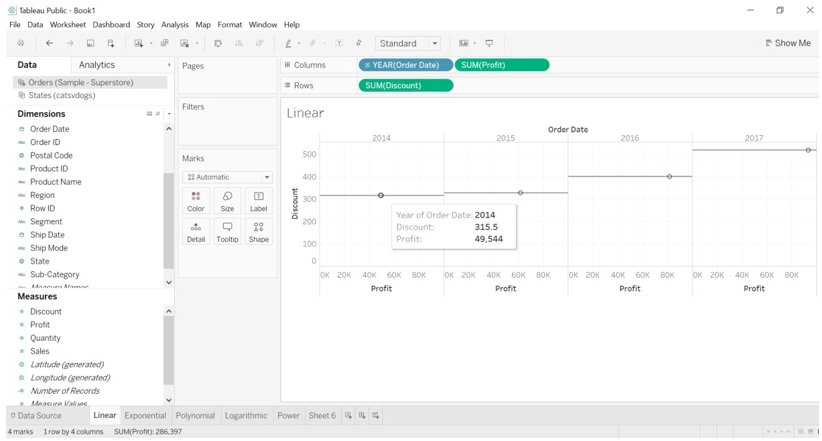The width and height of the screenshot is (822, 441).
Task: Click the presentation mode icon
Action: (489, 44)
